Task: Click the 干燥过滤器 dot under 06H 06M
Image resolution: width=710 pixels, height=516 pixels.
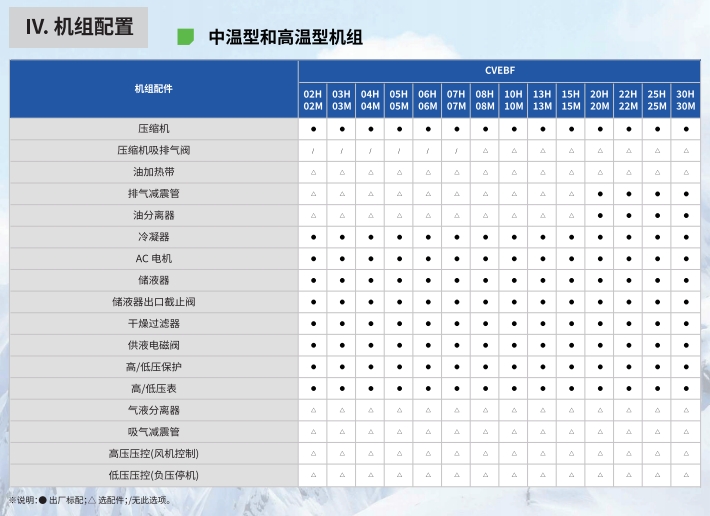Action: pyautogui.click(x=428, y=324)
